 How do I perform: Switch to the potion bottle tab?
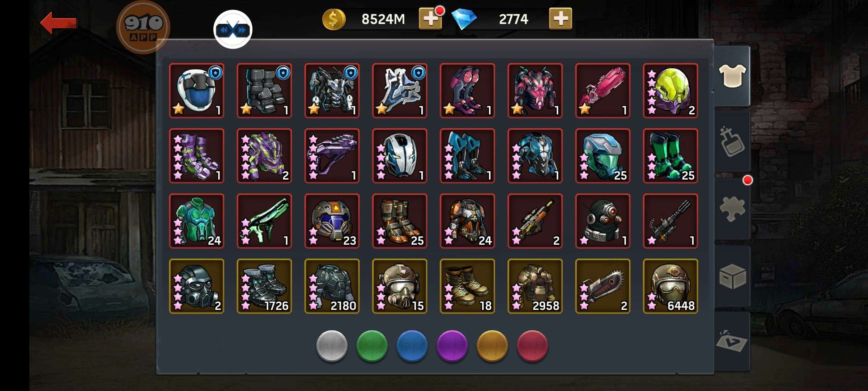(732, 142)
